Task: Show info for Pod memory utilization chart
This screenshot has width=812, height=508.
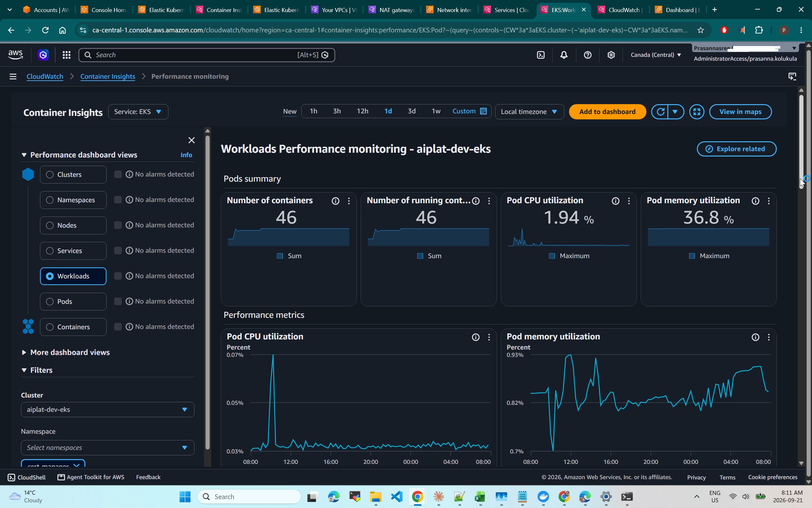Action: coord(755,337)
